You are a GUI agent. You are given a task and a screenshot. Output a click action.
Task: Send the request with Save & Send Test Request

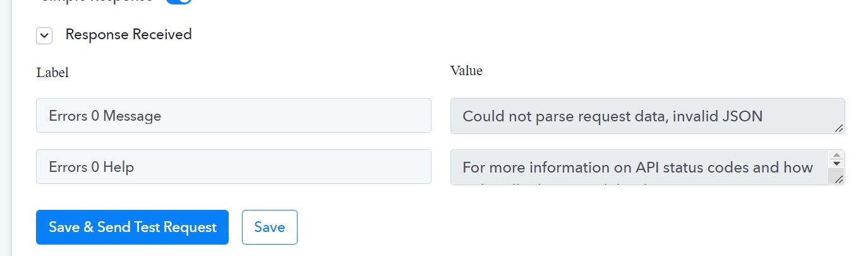[132, 227]
